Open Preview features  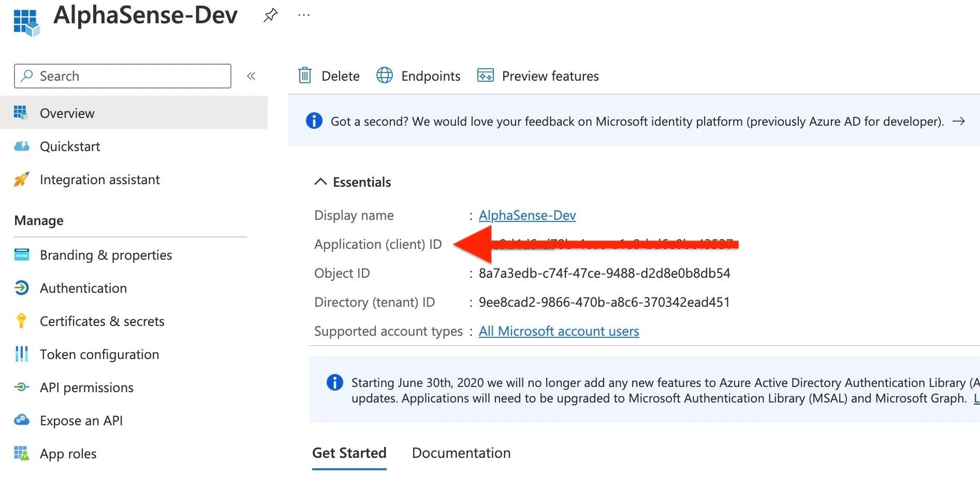pyautogui.click(x=538, y=76)
